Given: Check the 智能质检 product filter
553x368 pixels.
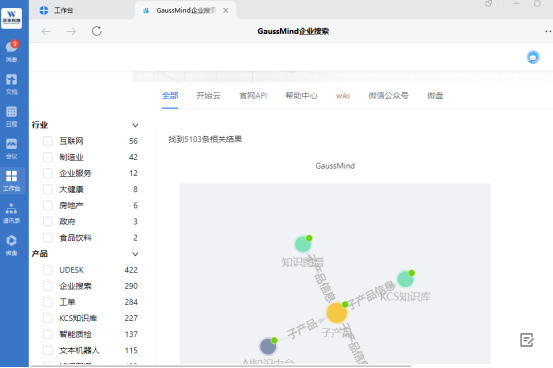Looking at the screenshot, I should [x=48, y=334].
